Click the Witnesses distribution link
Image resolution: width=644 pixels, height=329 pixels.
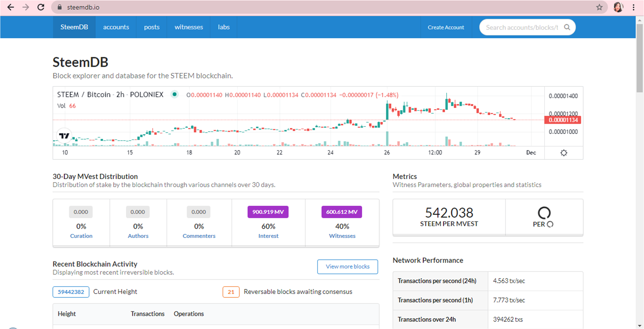click(x=342, y=236)
